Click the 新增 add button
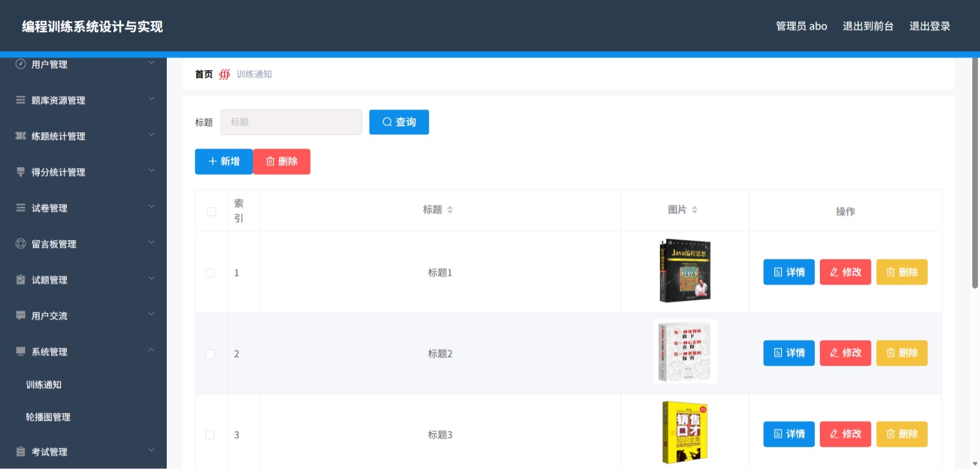Image resolution: width=980 pixels, height=469 pixels. tap(224, 162)
